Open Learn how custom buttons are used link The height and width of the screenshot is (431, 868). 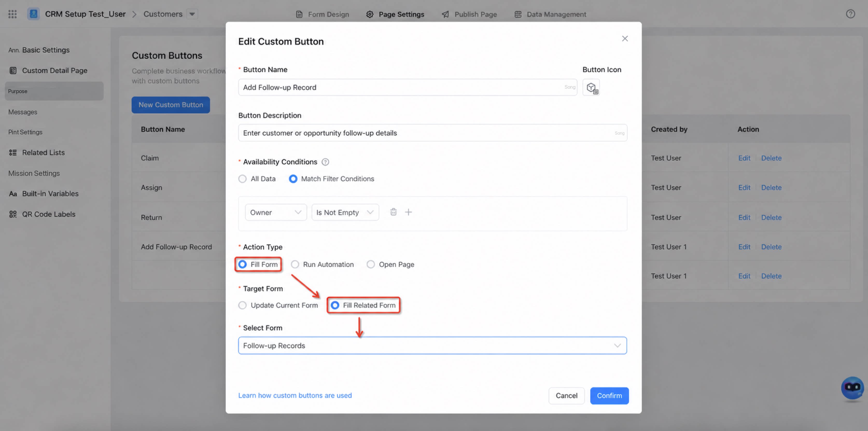click(x=295, y=395)
